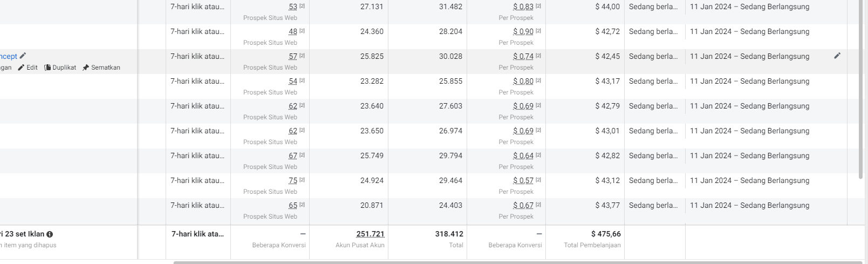This screenshot has width=868, height=264.
Task: Click the rename pencil icon beside the ad set name
Action: (23, 56)
